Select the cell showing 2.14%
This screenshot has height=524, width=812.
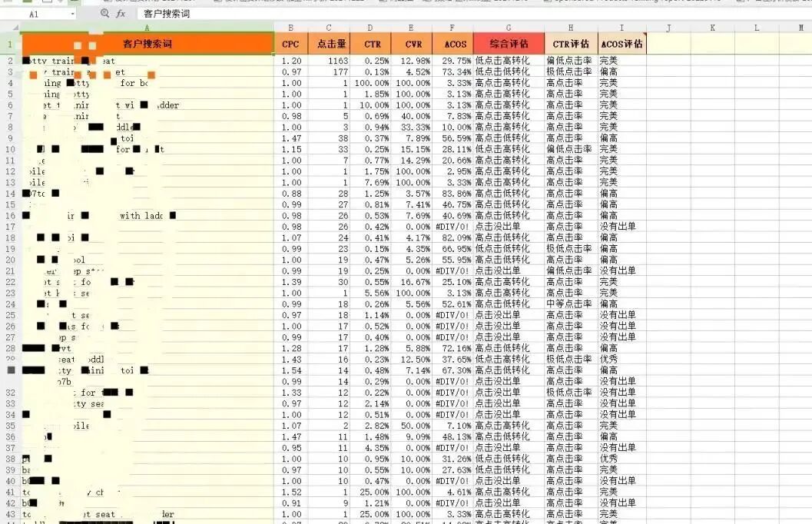(x=370, y=403)
